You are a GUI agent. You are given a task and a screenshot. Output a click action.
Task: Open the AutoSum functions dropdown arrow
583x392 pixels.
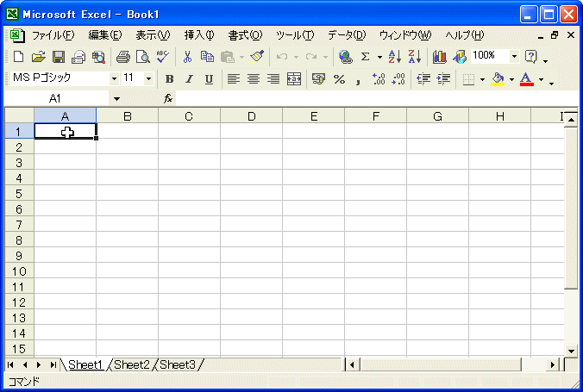click(x=379, y=57)
